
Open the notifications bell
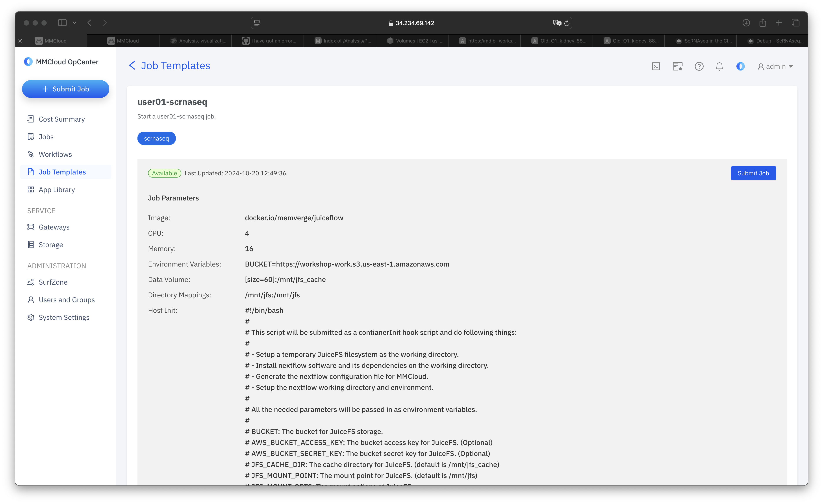719,67
